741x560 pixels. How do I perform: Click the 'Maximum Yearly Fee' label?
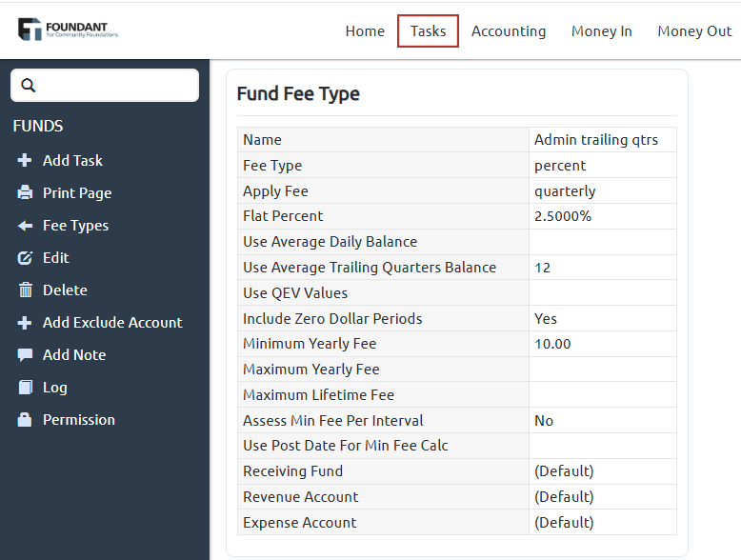point(310,370)
